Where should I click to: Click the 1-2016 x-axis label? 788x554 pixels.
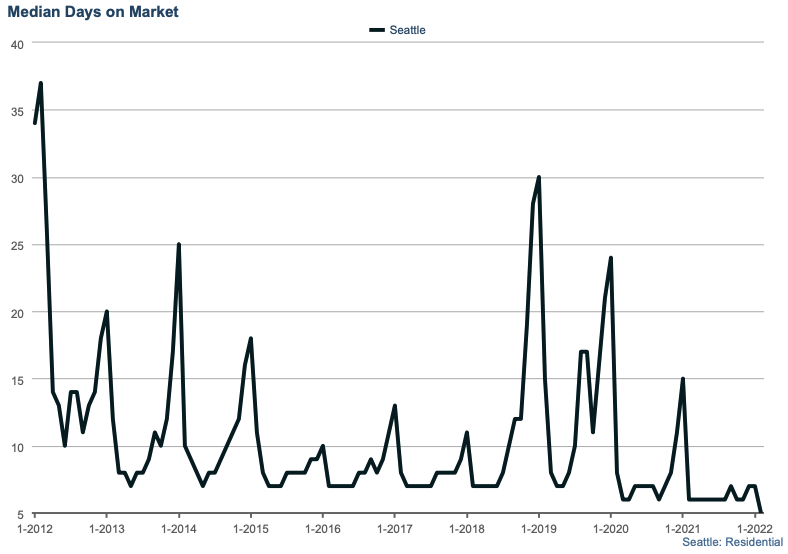point(322,528)
